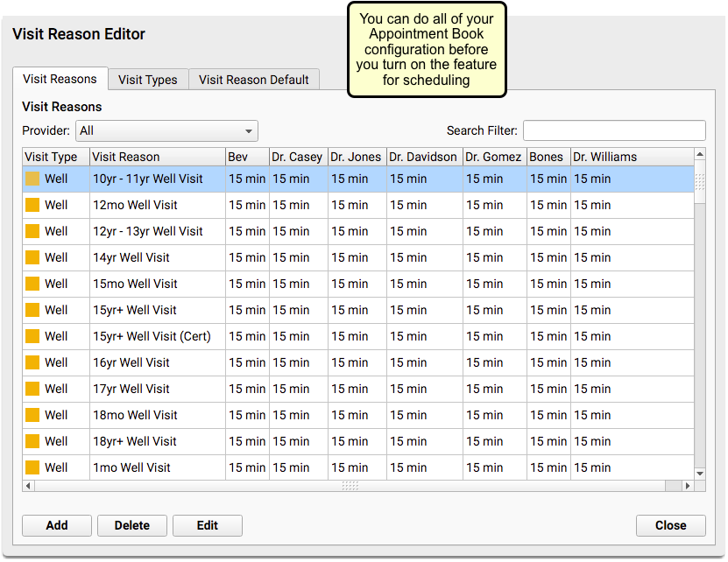Image resolution: width=728 pixels, height=562 pixels.
Task: Click the horizontal scroll left arrow
Action: pos(28,486)
